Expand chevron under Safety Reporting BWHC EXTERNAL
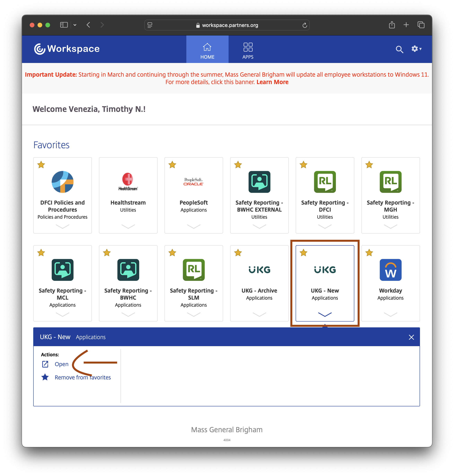This screenshot has height=476, width=454. coord(259,226)
